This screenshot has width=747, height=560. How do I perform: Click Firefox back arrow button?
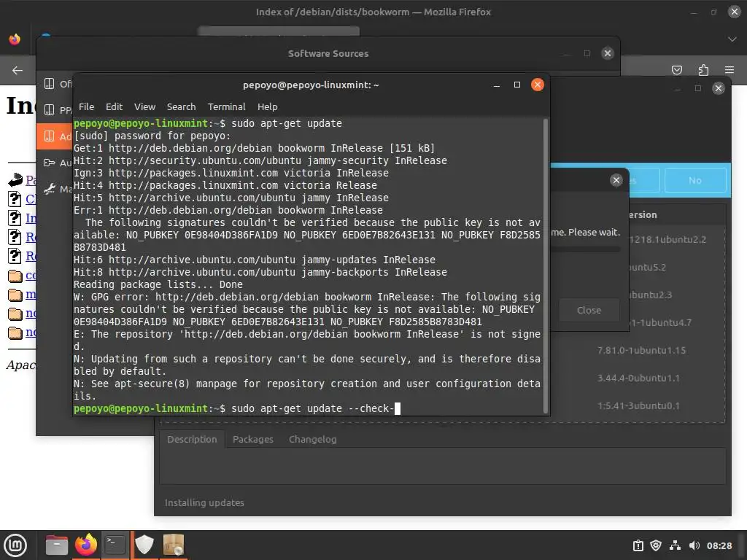click(18, 70)
